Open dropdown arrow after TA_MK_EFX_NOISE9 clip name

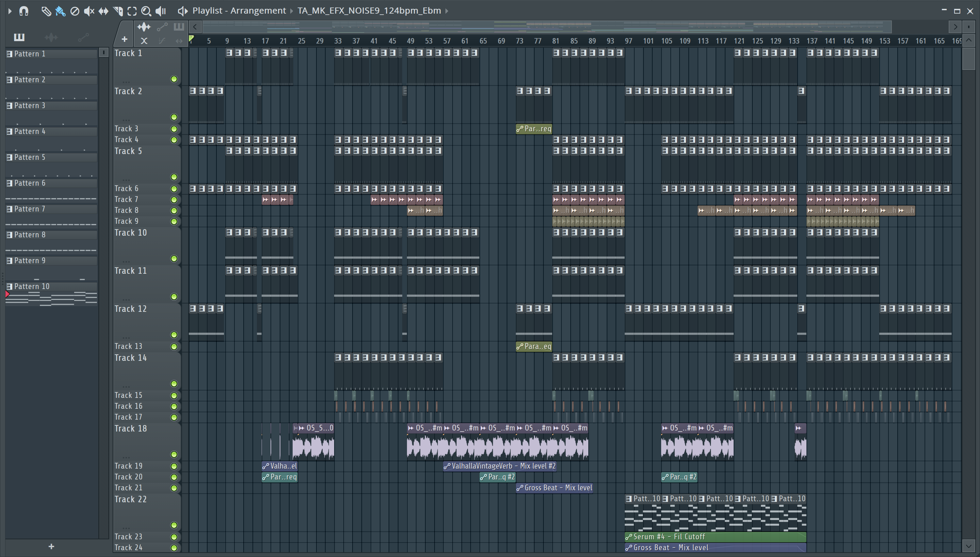446,11
